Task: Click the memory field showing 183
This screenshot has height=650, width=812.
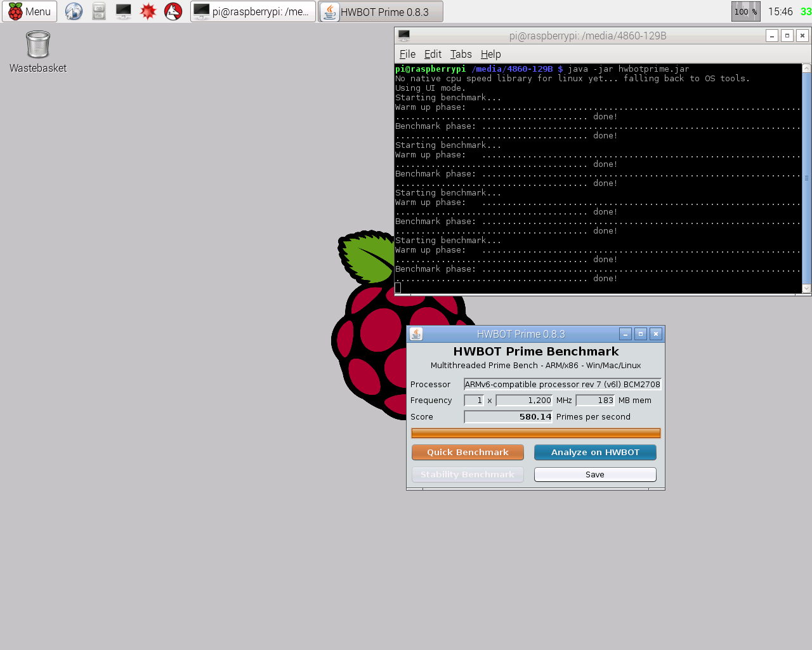Action: pos(595,401)
